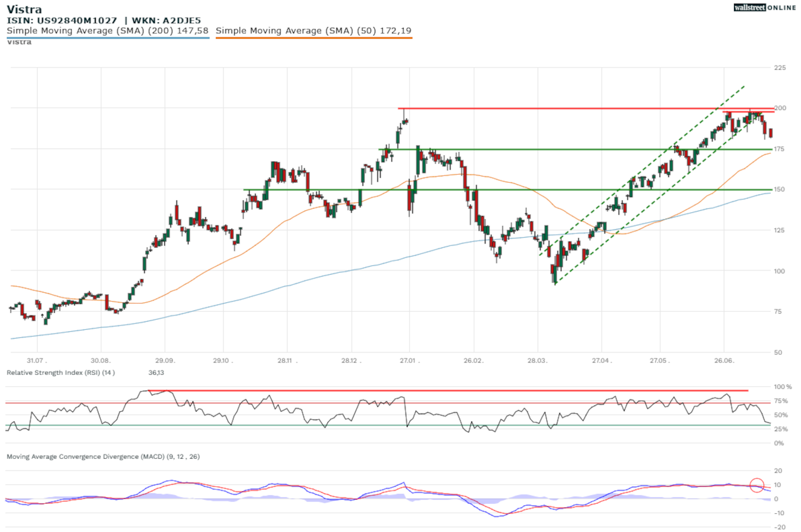The image size is (801, 532).
Task: Click the SMA (50) 172,19 legend entry
Action: pyautogui.click(x=314, y=30)
